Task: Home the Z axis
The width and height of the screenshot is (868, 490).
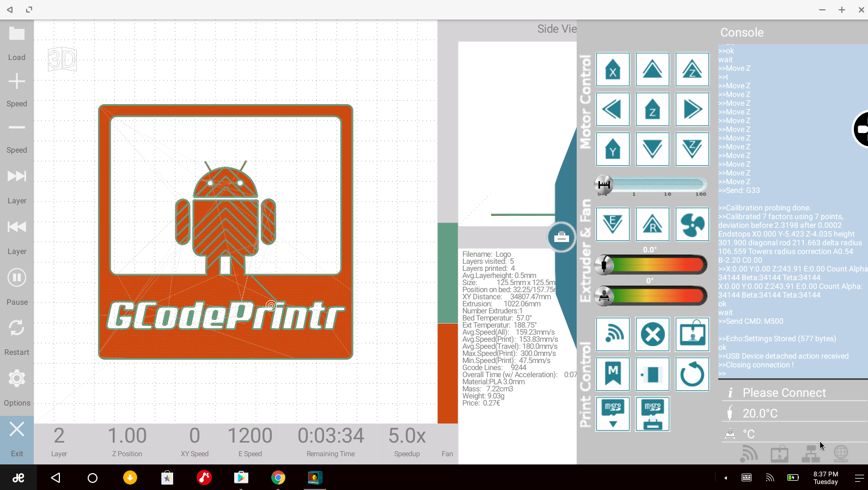Action: click(x=652, y=109)
